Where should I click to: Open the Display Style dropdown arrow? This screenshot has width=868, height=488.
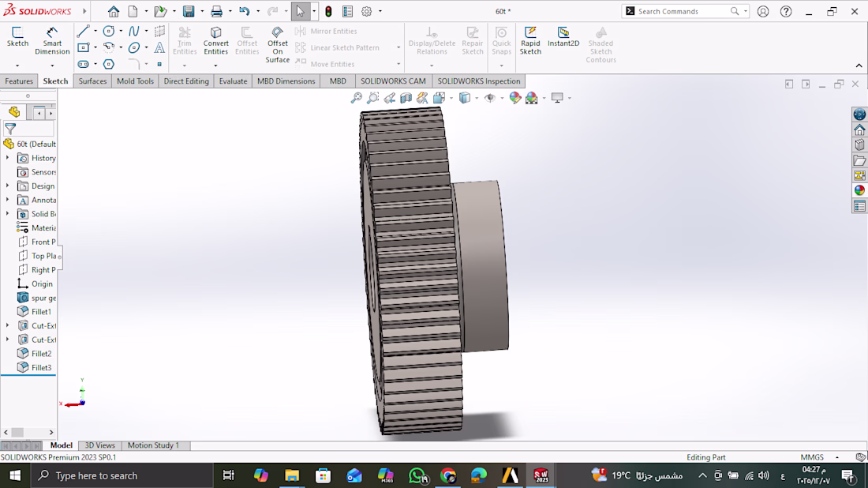click(477, 99)
